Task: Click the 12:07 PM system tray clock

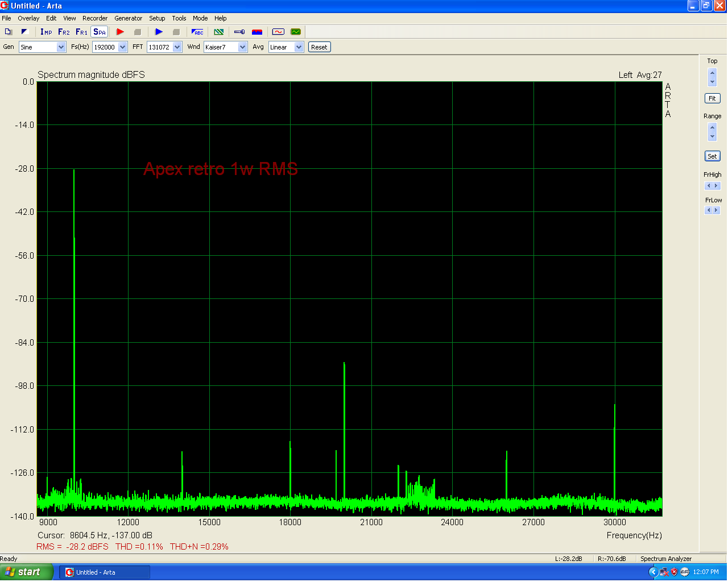Action: pos(706,572)
